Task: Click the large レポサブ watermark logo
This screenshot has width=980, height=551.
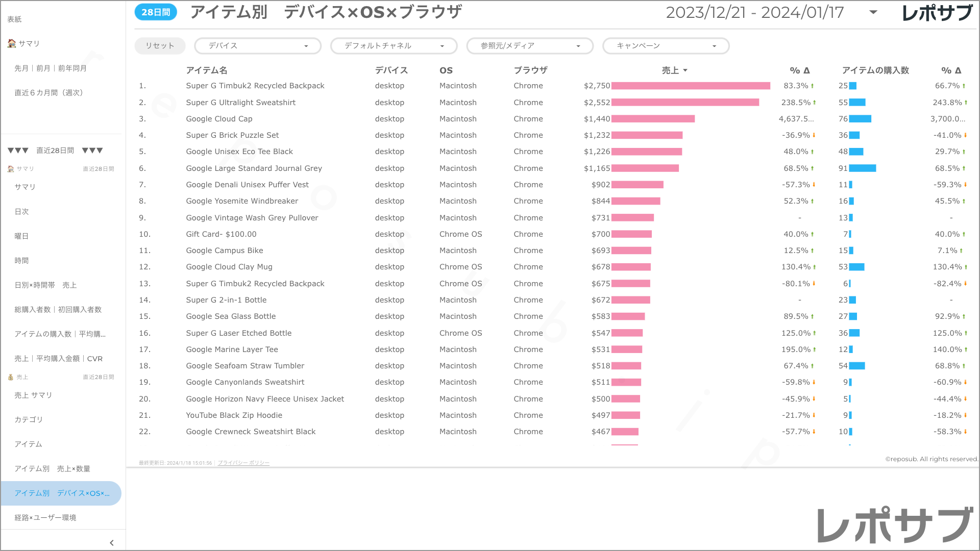Action: tap(895, 525)
